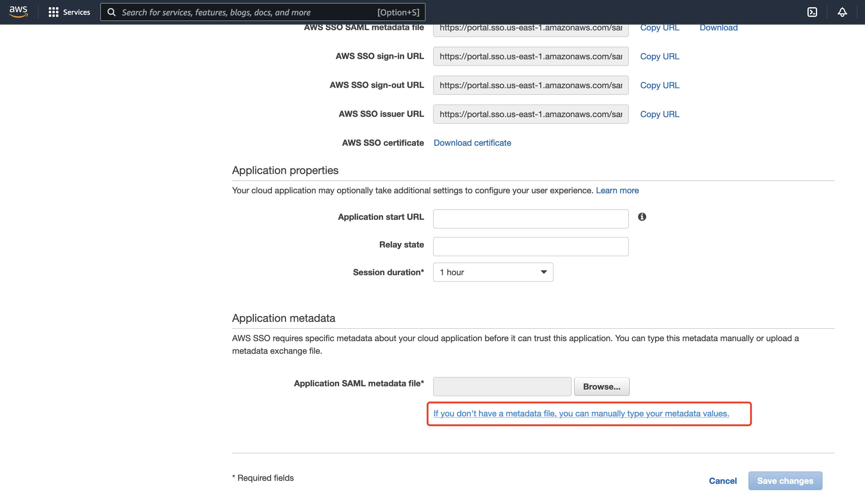Image resolution: width=865 pixels, height=504 pixels.
Task: Click the SAML metadata file path field
Action: [502, 387]
